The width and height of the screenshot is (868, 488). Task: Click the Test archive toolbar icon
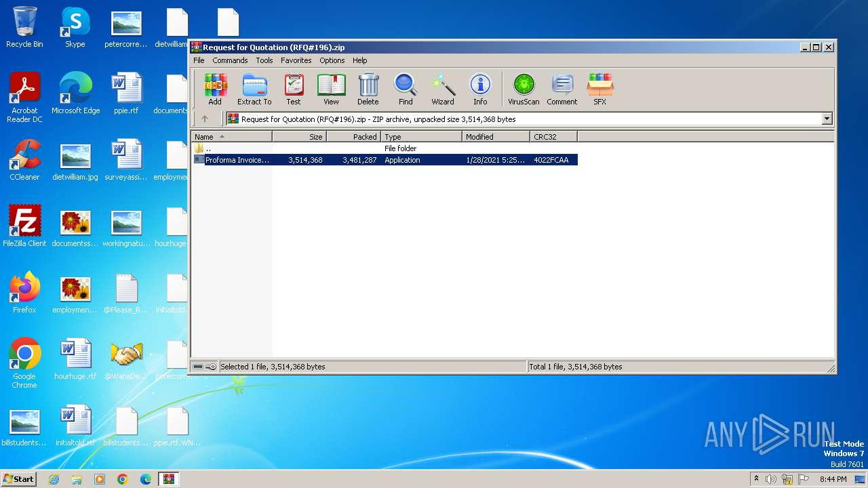pyautogui.click(x=294, y=89)
